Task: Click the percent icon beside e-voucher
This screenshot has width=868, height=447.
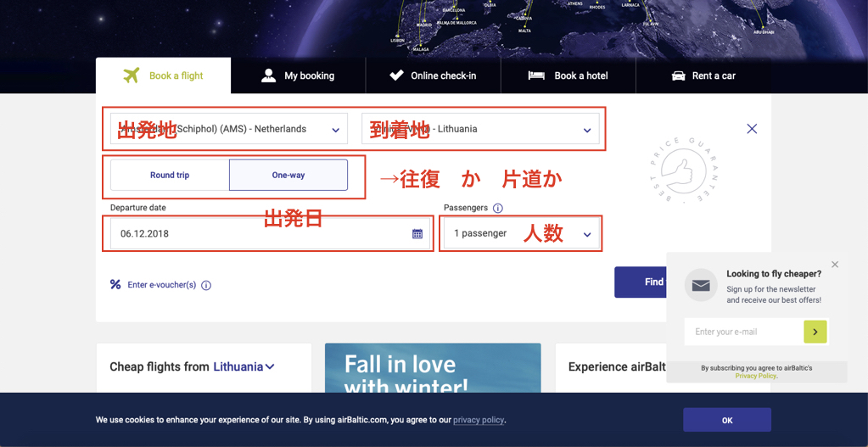Action: pos(115,284)
